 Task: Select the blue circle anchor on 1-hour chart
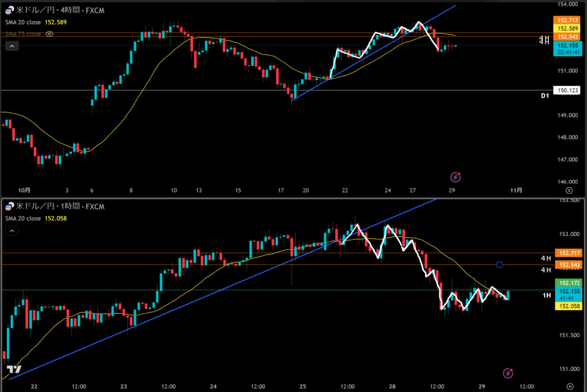pos(499,264)
